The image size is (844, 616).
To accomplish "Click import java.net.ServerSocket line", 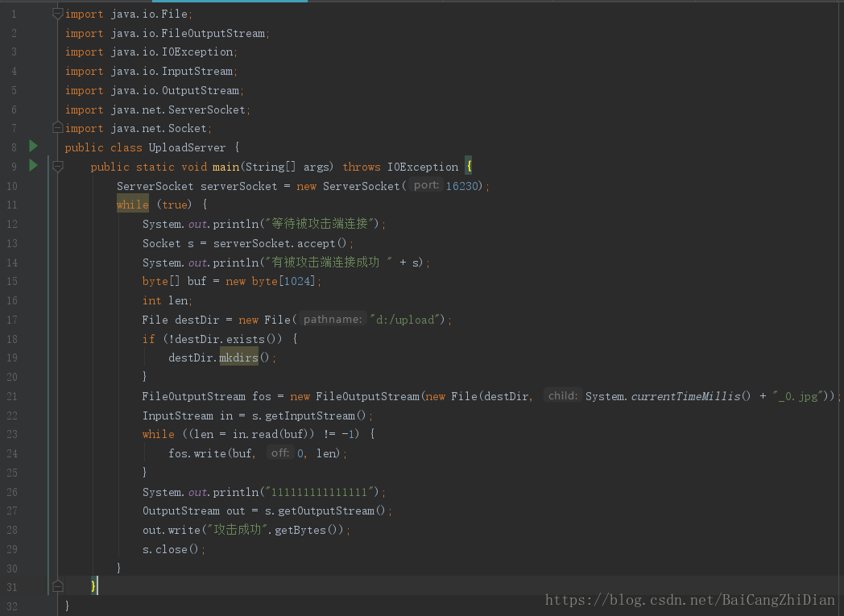I will [158, 110].
